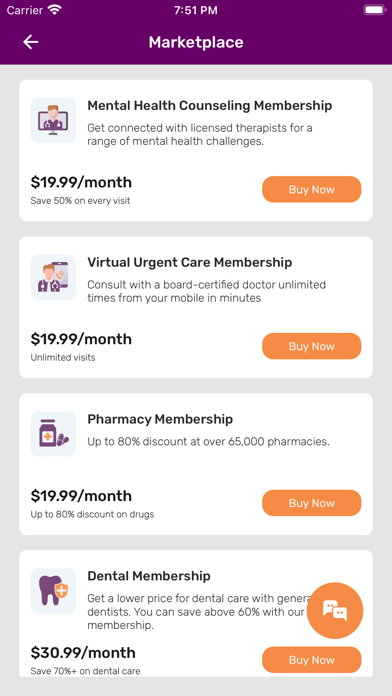Tap the Dental tooth shield icon
The width and height of the screenshot is (392, 696).
tap(53, 590)
